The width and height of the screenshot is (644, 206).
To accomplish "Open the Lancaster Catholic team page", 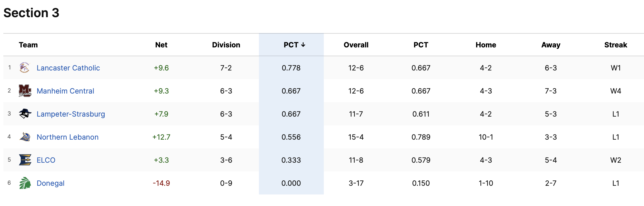I will [68, 68].
